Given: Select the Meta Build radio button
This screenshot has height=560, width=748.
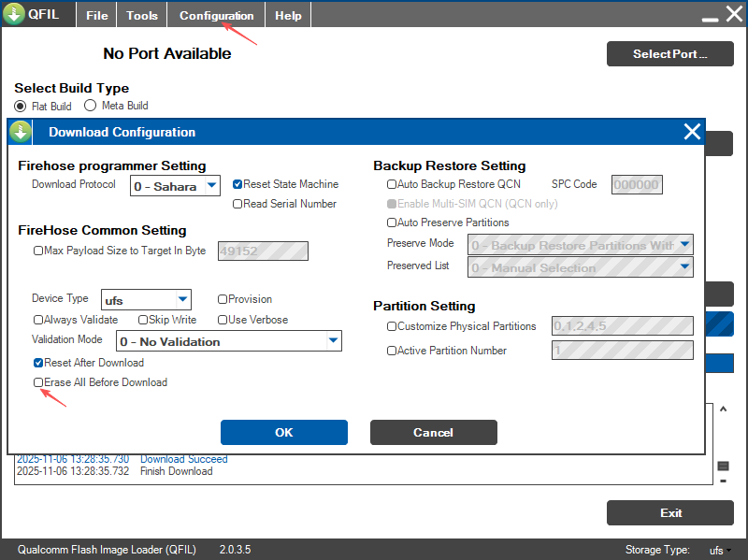Looking at the screenshot, I should pos(91,106).
